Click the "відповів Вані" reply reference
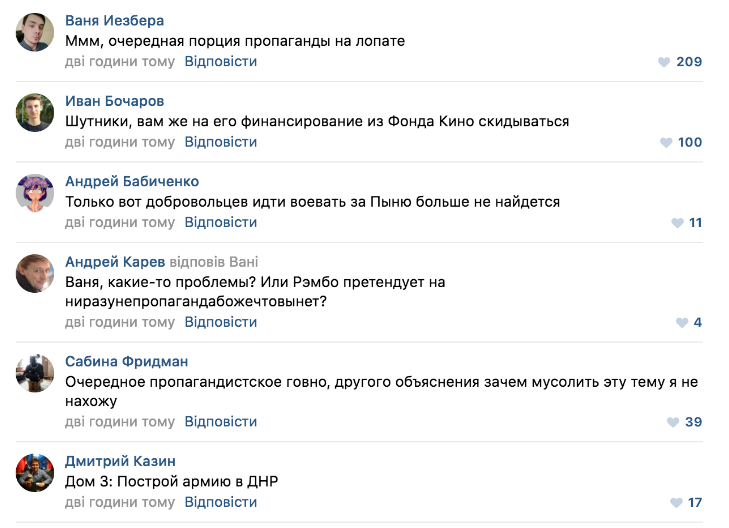 (x=214, y=262)
